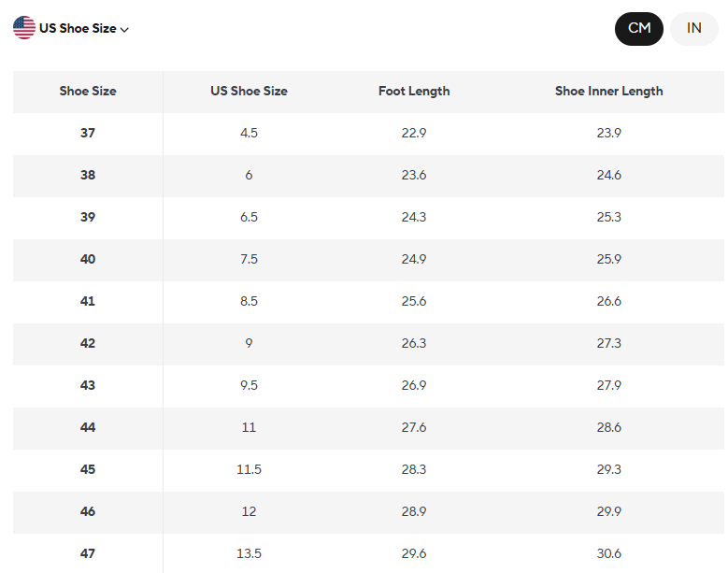The height and width of the screenshot is (573, 728).
Task: Switch units to CM
Action: 639,28
